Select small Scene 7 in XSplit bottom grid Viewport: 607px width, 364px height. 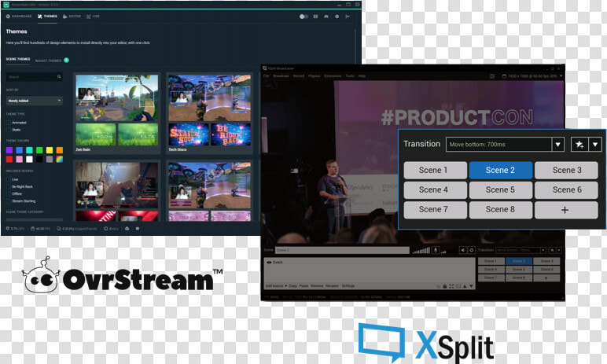(x=491, y=278)
